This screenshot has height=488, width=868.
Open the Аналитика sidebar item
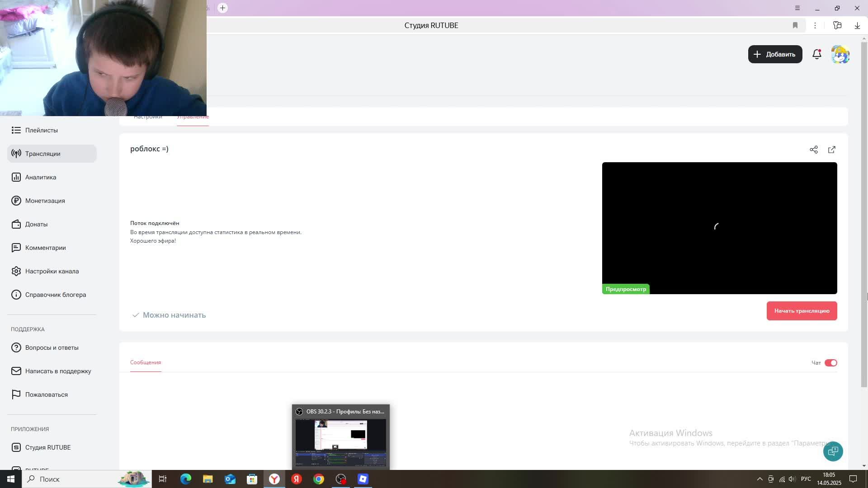pos(41,177)
